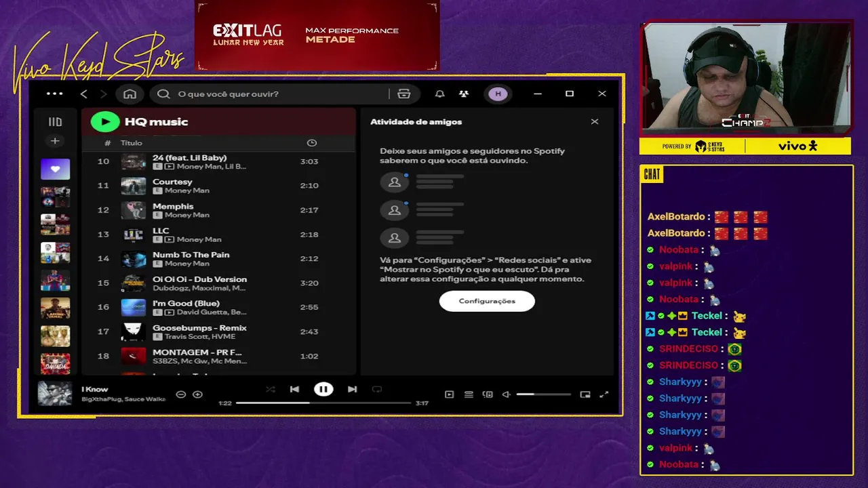Image resolution: width=868 pixels, height=488 pixels.
Task: Add 'I Know' with plus-circle icon
Action: tap(197, 394)
